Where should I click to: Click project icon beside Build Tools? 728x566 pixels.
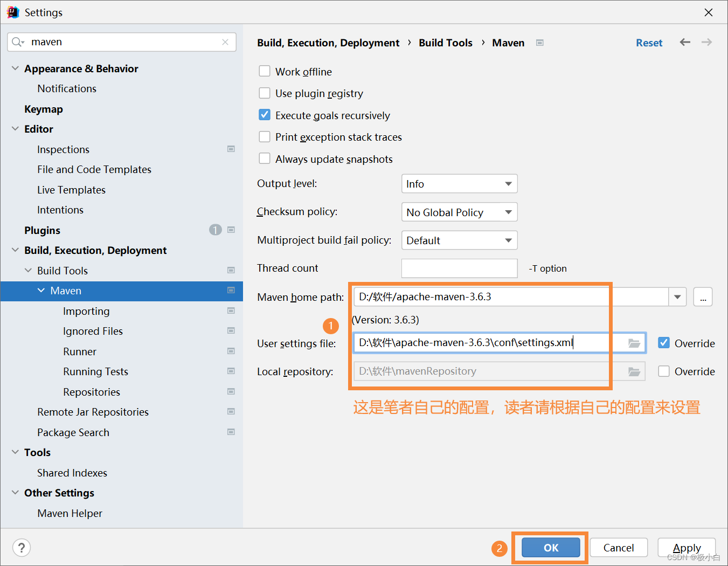coord(231,270)
